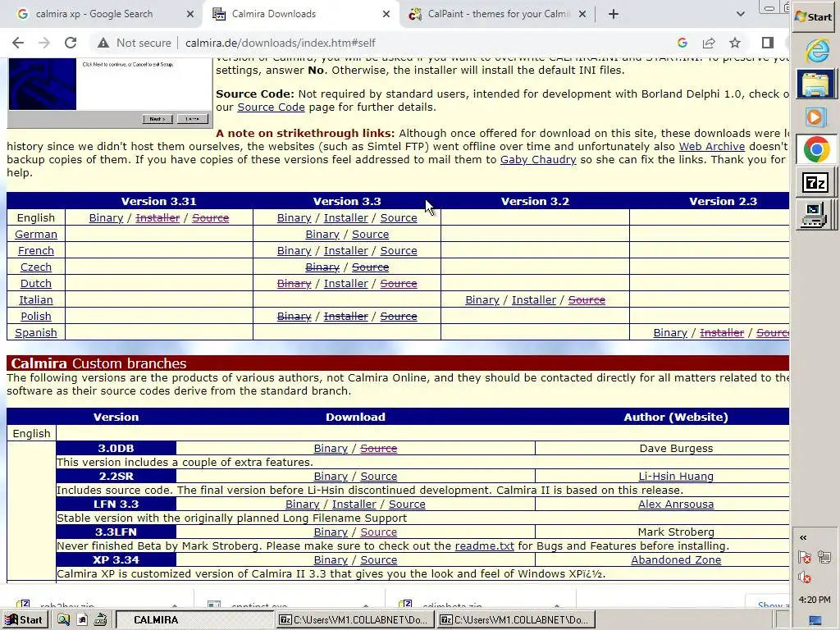The width and height of the screenshot is (840, 630).
Task: Download LFN 3.3 Installer
Action: 354,504
